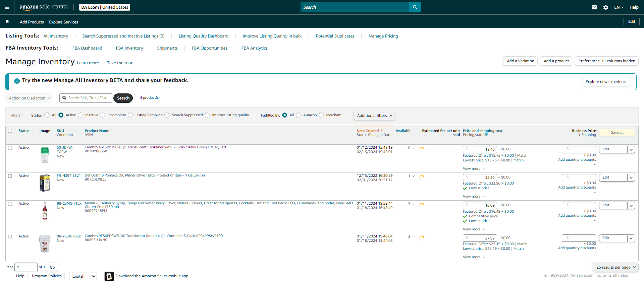This screenshot has height=285, width=644.
Task: Open the EN language dropdown in header
Action: pyautogui.click(x=619, y=7)
